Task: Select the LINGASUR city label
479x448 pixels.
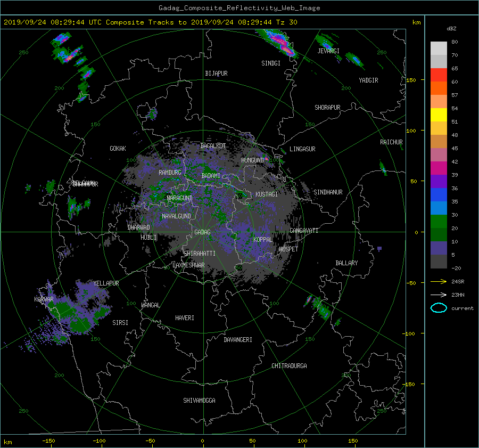Action: (302, 149)
